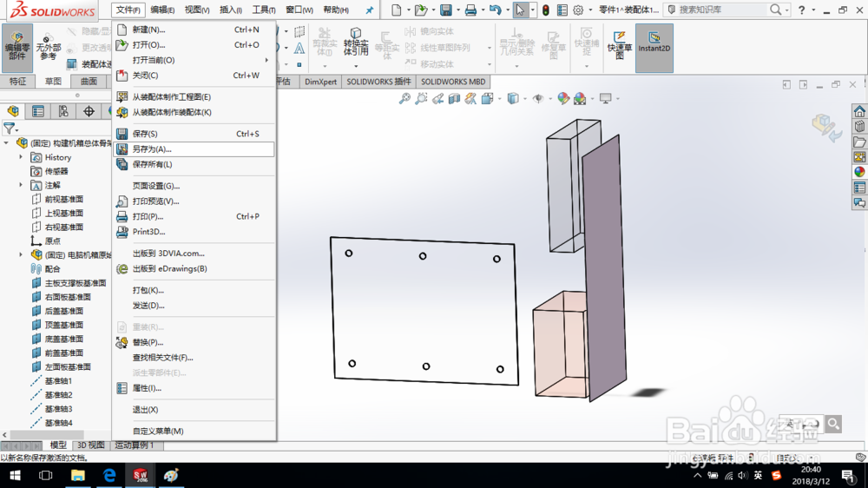Screen dimensions: 868x488
Task: Open SOLIDWORKS Resources home icon in task pane
Action: click(859, 111)
